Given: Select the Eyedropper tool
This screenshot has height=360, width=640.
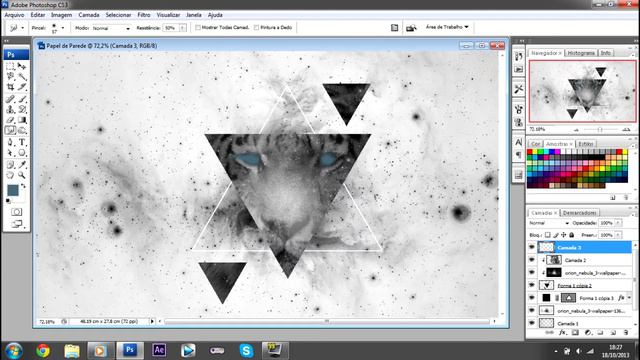Looking at the screenshot, I should [22, 165].
